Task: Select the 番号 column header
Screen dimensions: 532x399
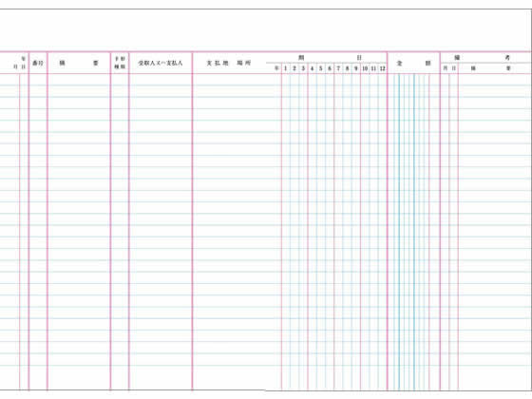Action: pyautogui.click(x=38, y=63)
